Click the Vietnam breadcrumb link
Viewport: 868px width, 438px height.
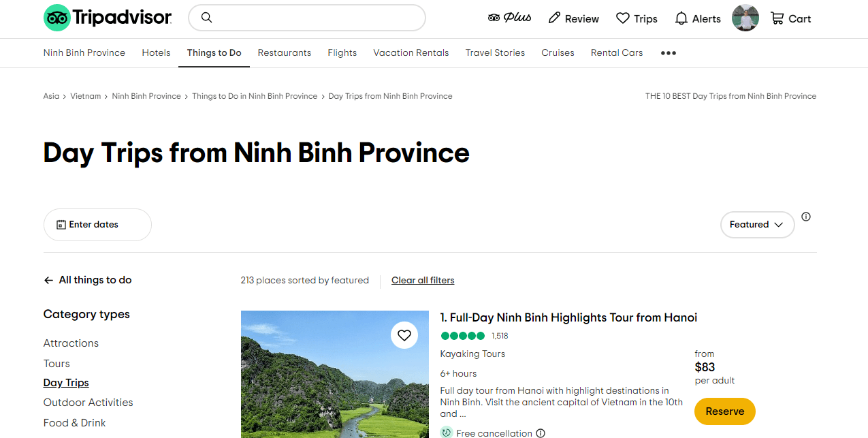(x=86, y=96)
